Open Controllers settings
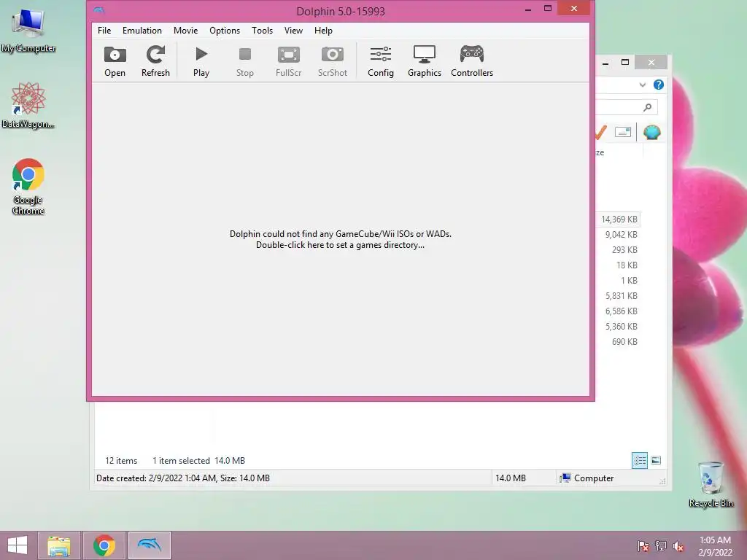This screenshot has width=747, height=560. pyautogui.click(x=472, y=61)
